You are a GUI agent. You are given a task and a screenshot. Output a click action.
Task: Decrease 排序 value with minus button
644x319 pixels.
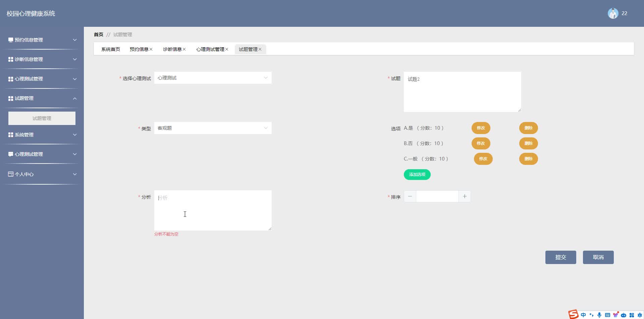[410, 196]
